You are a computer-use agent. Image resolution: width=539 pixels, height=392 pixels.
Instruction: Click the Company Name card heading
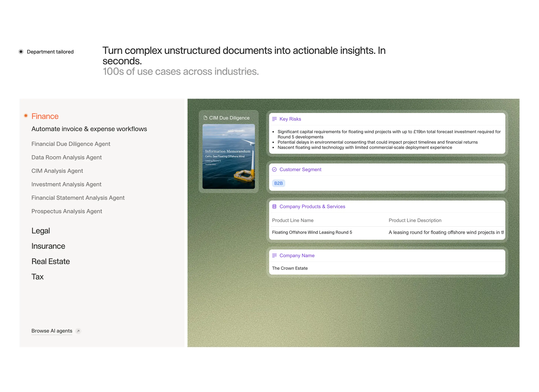[x=297, y=255]
